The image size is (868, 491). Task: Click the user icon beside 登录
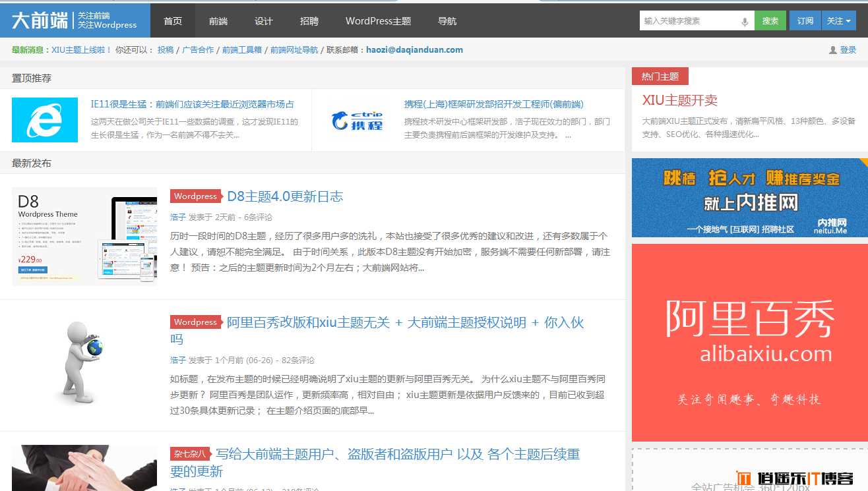pyautogui.click(x=832, y=50)
